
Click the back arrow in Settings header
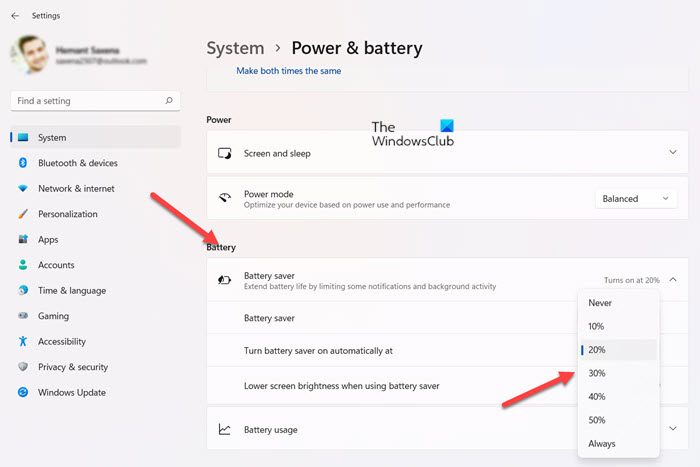[14, 16]
